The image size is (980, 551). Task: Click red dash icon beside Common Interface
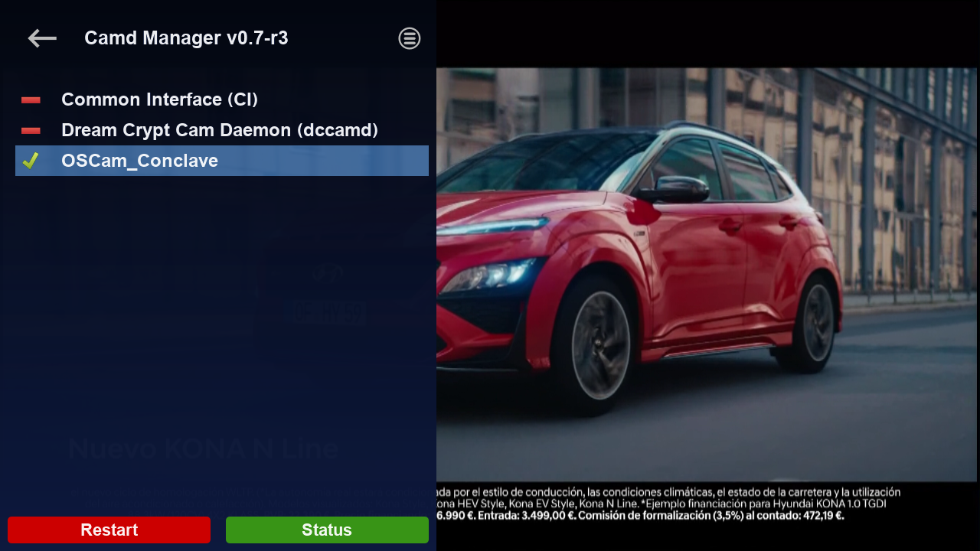31,100
